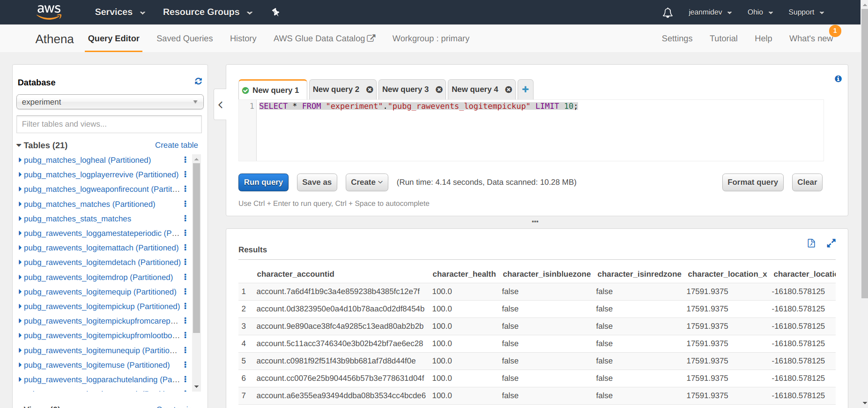This screenshot has width=868, height=408.
Task: Click the Create table link
Action: point(176,145)
